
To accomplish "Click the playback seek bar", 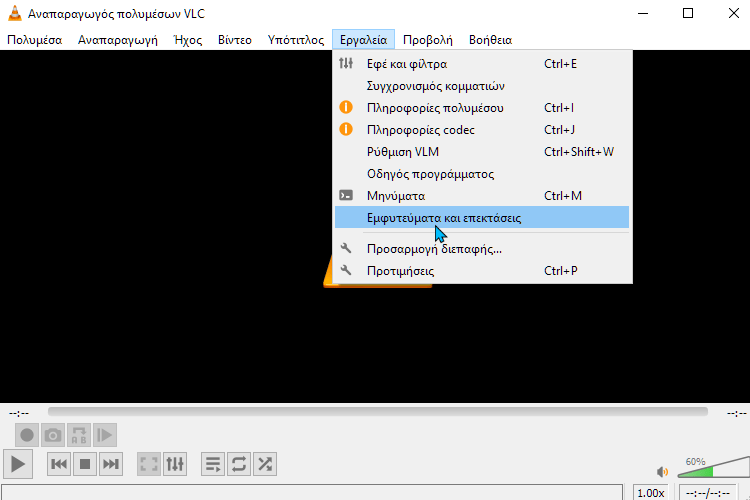I will [x=378, y=411].
